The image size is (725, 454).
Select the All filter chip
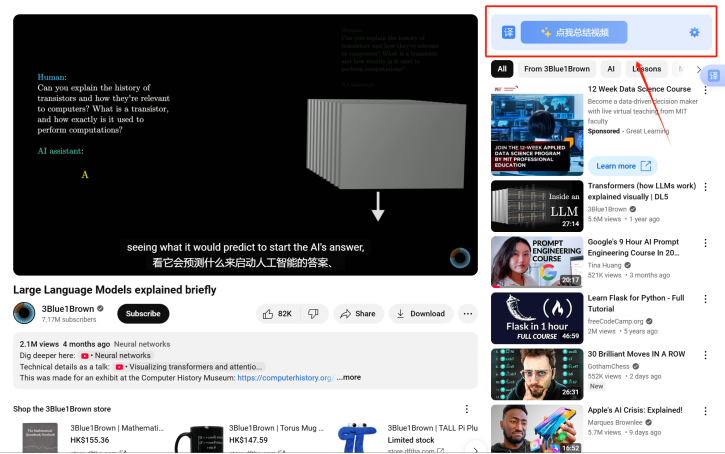[x=502, y=69]
